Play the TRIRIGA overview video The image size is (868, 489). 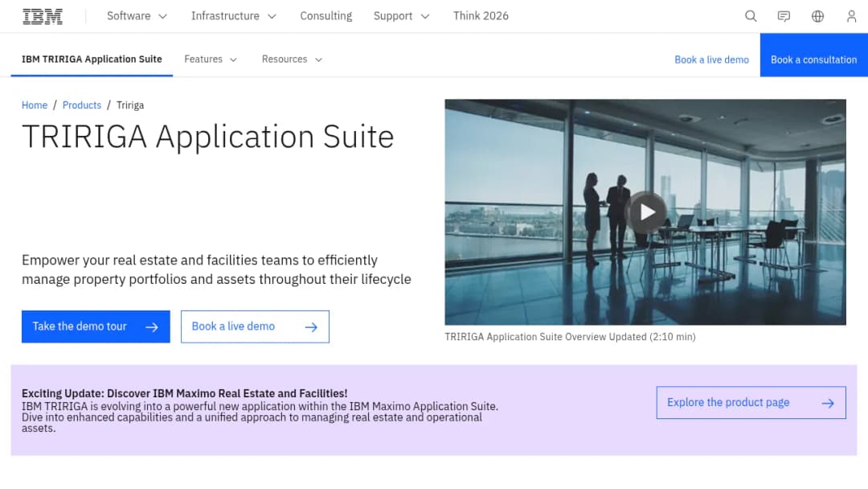pyautogui.click(x=646, y=212)
